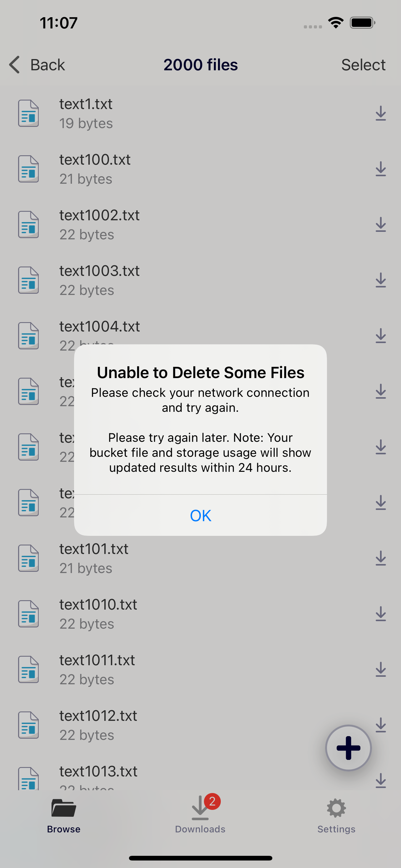
Task: Tap the text1004.txt document icon
Action: [x=28, y=336]
